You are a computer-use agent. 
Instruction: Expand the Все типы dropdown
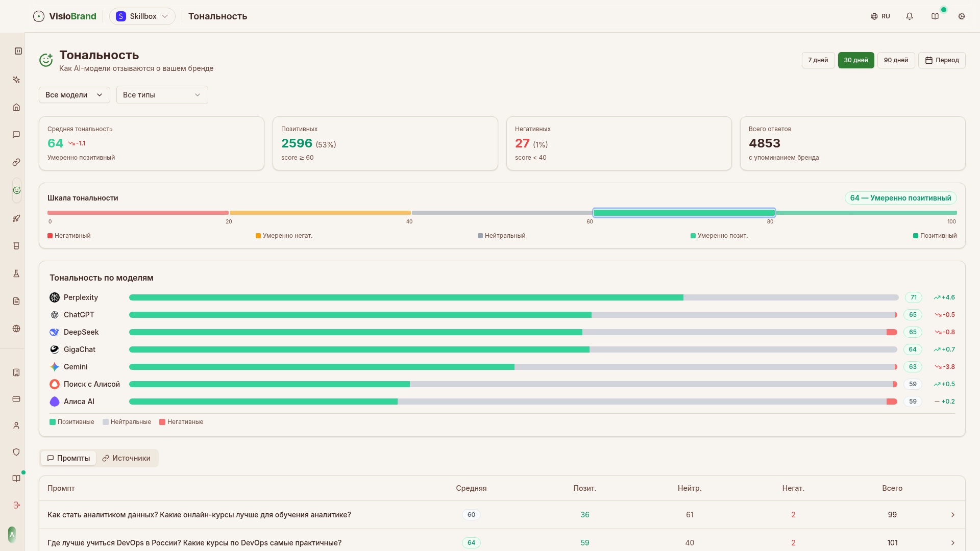pos(162,95)
